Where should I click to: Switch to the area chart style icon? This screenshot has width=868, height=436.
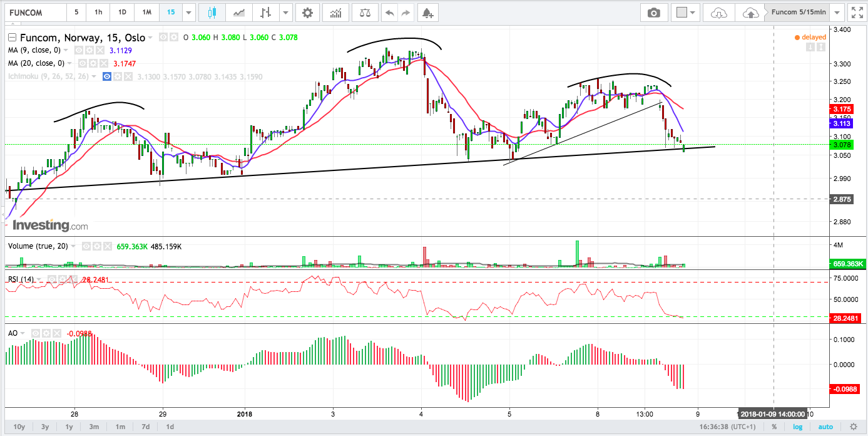238,13
